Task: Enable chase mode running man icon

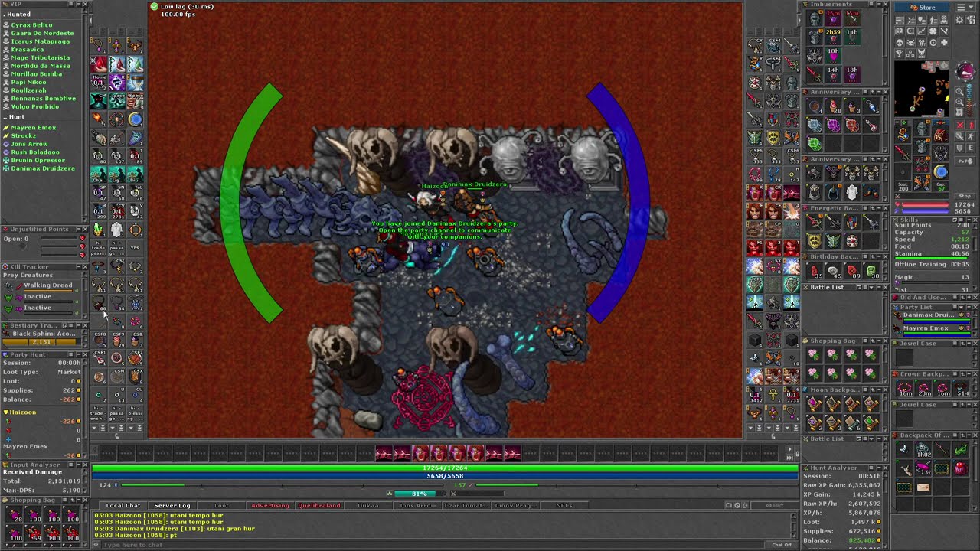Action: pos(971,135)
